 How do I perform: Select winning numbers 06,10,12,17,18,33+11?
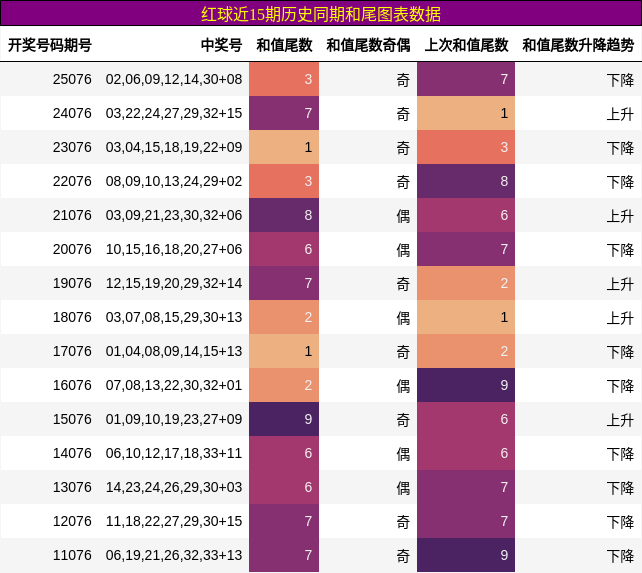tap(174, 453)
